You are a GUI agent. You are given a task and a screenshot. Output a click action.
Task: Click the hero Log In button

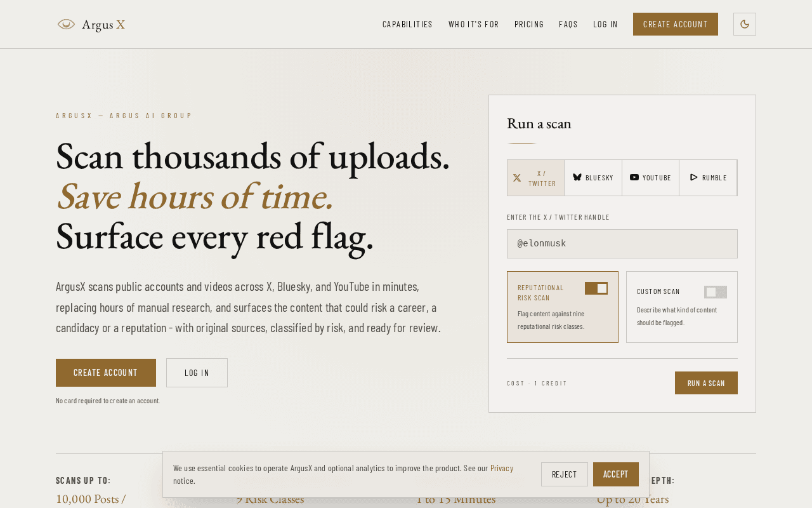click(x=197, y=373)
